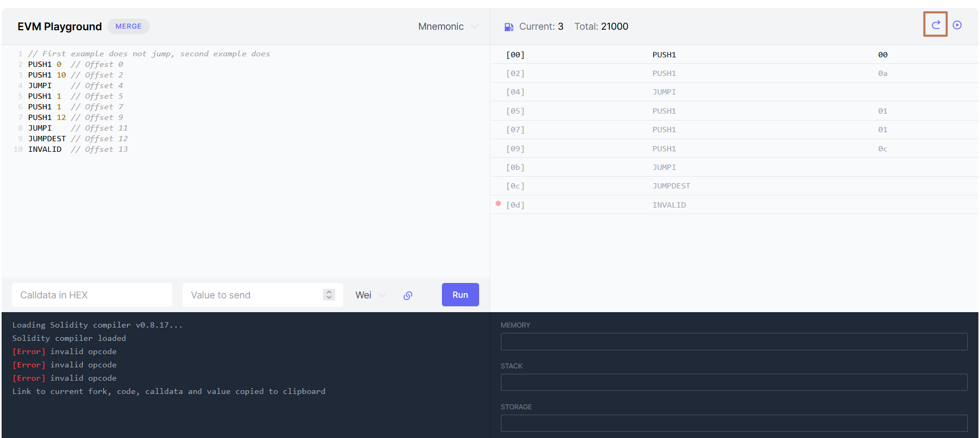Click the MEMORY output box
980x438 pixels.
click(734, 341)
